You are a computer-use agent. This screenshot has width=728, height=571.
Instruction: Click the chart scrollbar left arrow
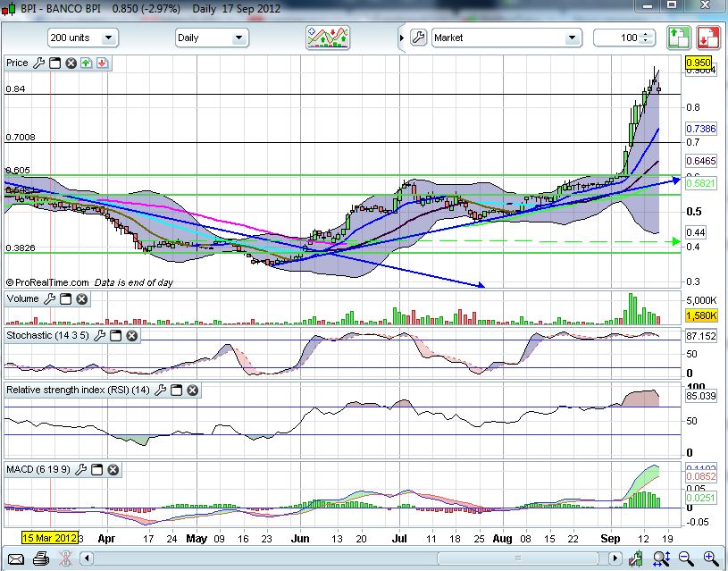(87, 558)
